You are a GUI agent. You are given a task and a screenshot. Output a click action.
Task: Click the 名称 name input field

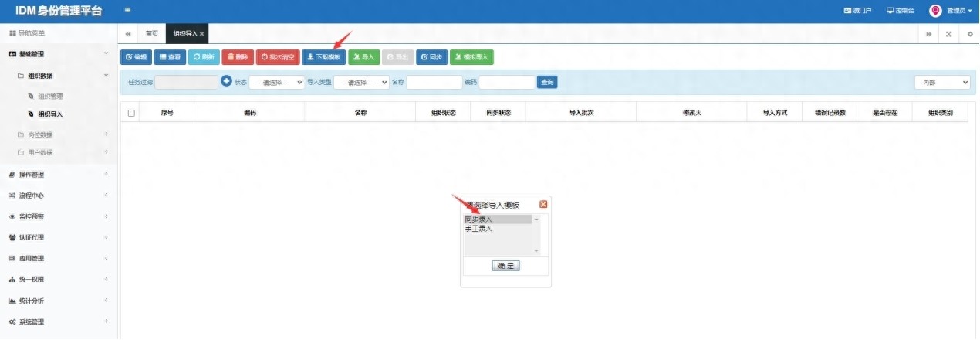click(434, 82)
